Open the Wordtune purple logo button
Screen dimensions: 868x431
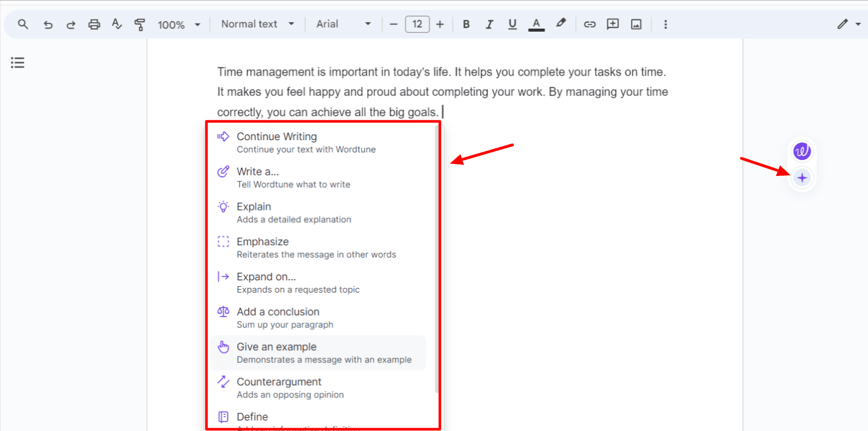(802, 151)
